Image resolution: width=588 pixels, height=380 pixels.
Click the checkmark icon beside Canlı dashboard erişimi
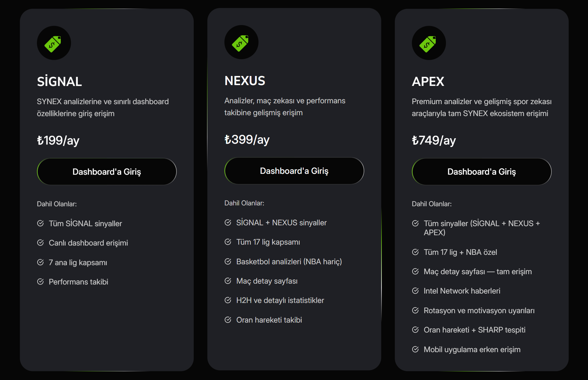40,243
